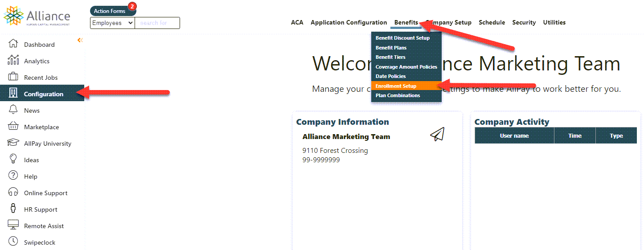The image size is (644, 250).
Task: Select Coverage Amount Policies menu entry
Action: [406, 67]
